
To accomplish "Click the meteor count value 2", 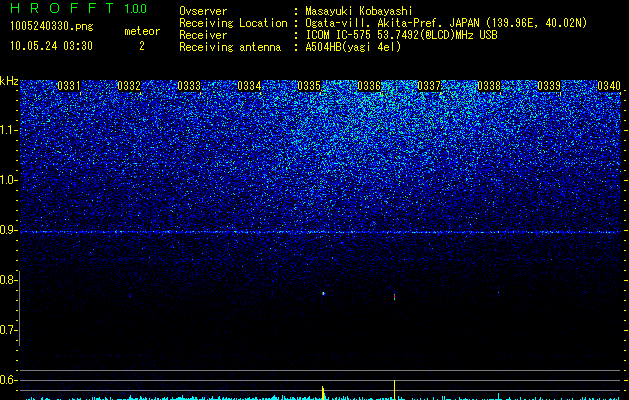I will click(142, 46).
